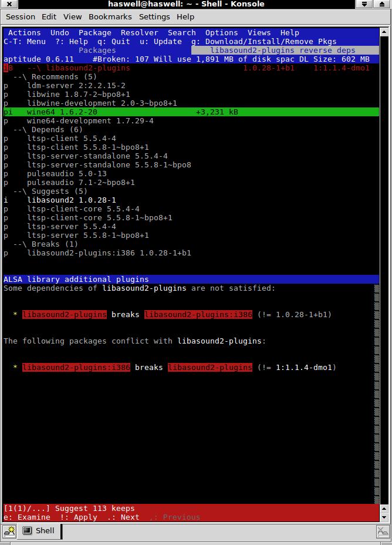Click the "q: Quit" shortcut hint
Viewport: 392px width, 545px height.
point(113,41)
